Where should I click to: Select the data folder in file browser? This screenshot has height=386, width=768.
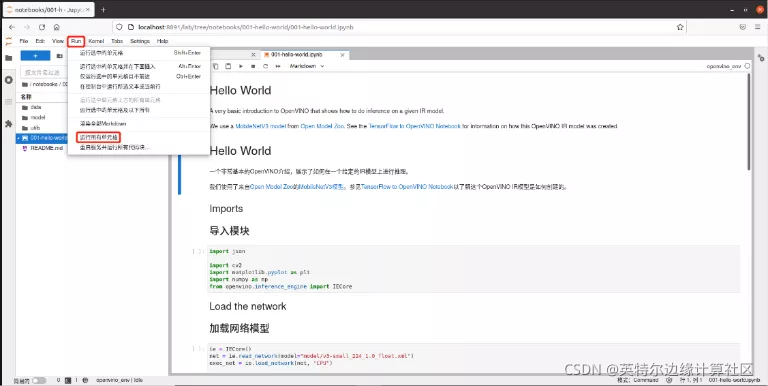click(x=36, y=107)
